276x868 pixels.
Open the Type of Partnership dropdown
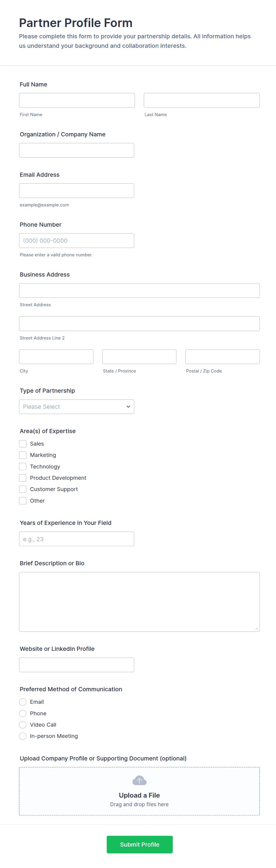[76, 407]
